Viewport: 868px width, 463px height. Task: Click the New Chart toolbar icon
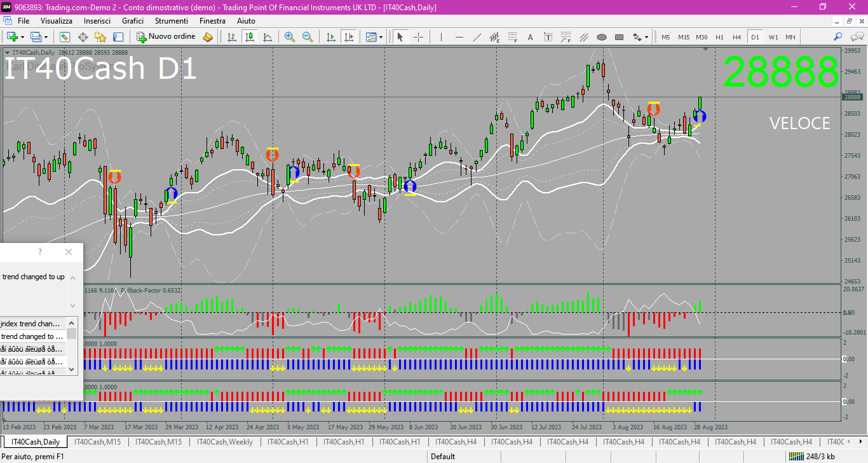[12, 37]
